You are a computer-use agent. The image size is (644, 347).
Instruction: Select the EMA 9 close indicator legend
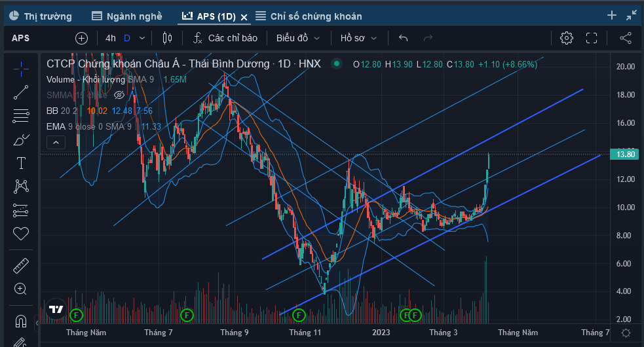[88, 126]
